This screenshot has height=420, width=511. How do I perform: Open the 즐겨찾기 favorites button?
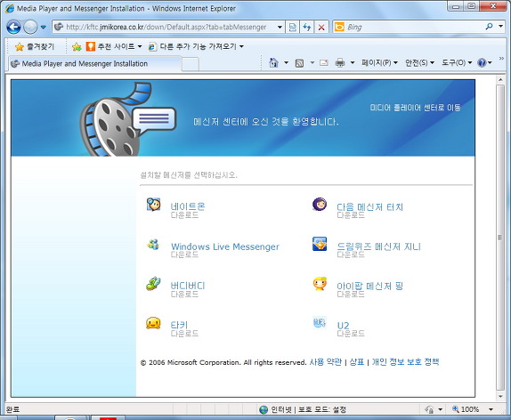click(34, 46)
